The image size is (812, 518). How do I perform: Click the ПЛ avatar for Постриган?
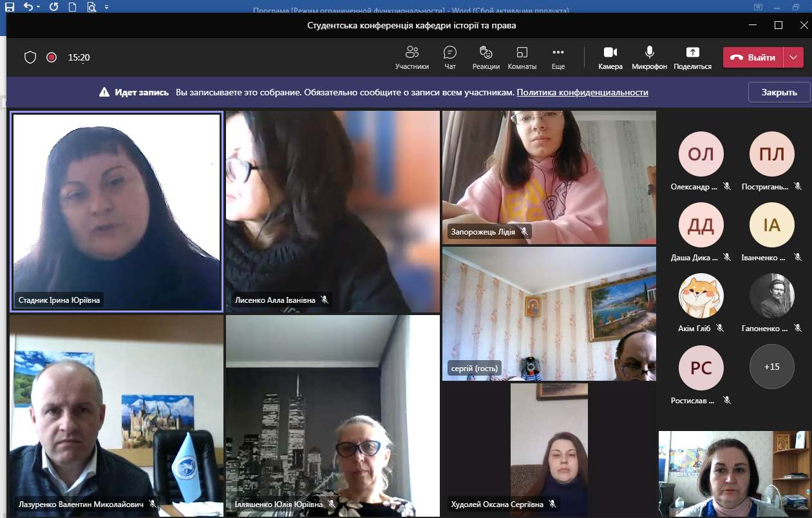point(772,154)
